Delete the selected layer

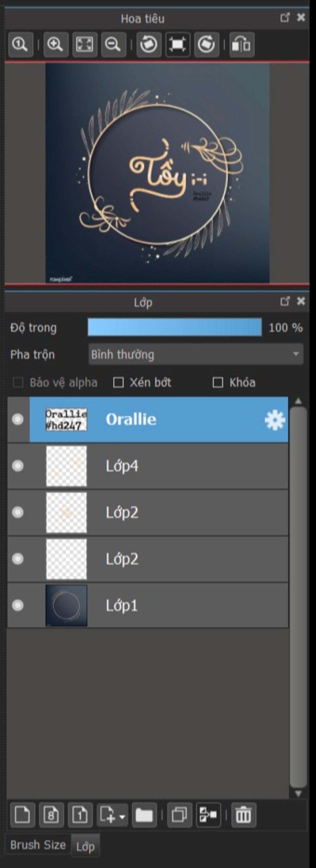pyautogui.click(x=243, y=815)
